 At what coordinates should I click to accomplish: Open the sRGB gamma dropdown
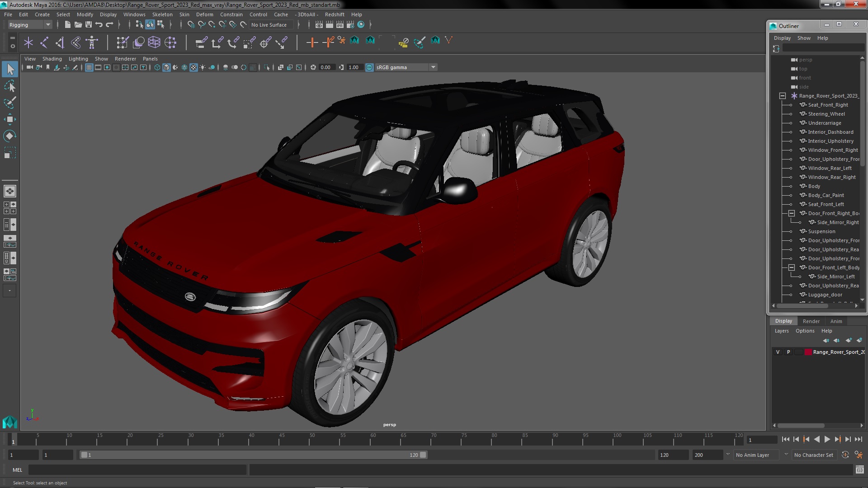pos(406,67)
